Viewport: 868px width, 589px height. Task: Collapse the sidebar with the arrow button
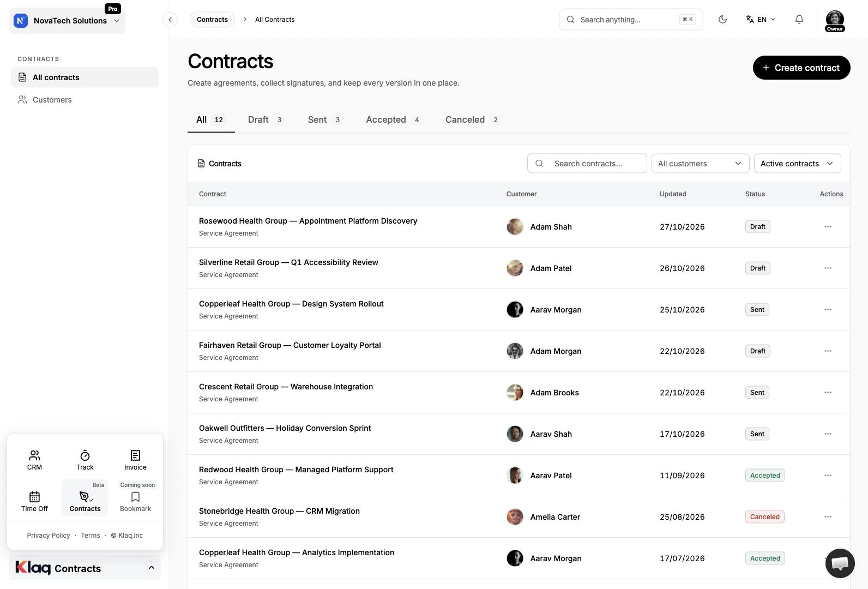pyautogui.click(x=170, y=20)
